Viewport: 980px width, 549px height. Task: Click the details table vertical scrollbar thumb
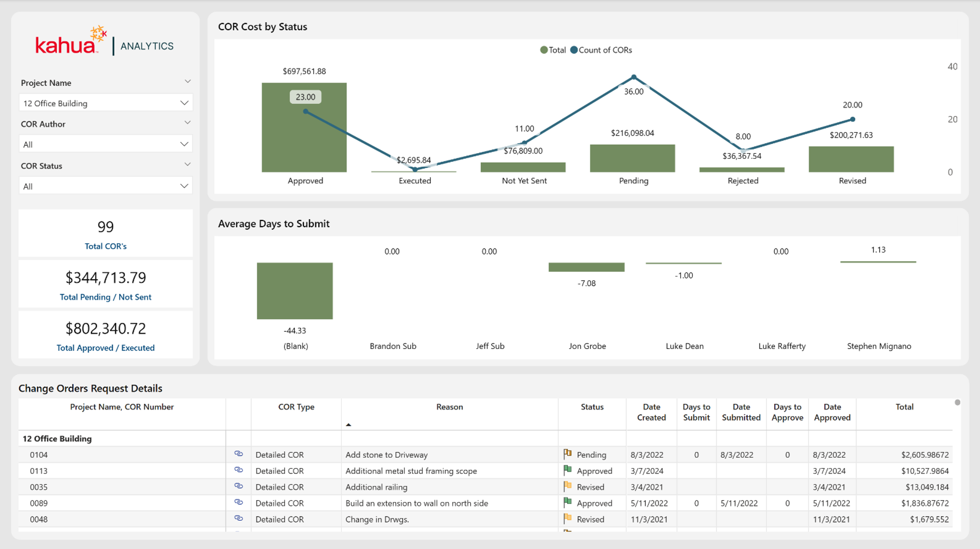[x=957, y=402]
